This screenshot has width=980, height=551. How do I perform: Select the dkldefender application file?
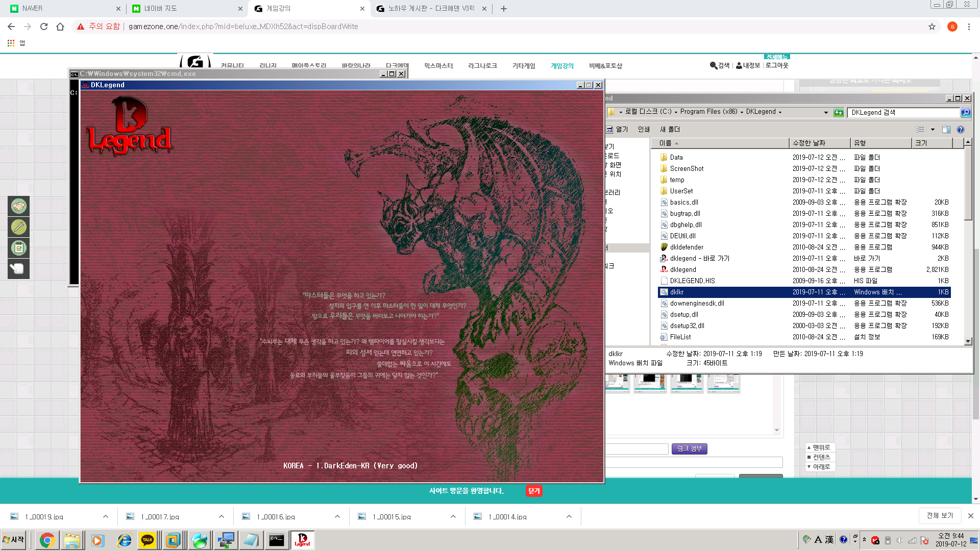(687, 247)
